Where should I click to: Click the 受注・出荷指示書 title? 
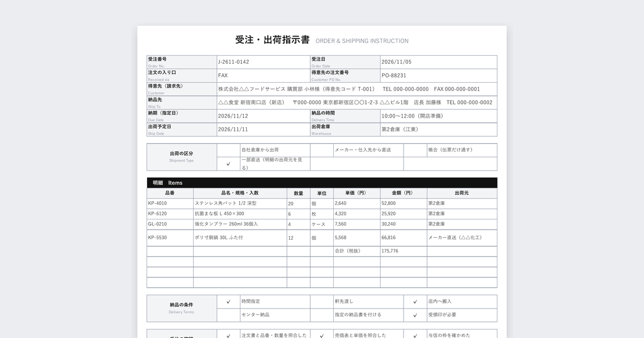(272, 40)
